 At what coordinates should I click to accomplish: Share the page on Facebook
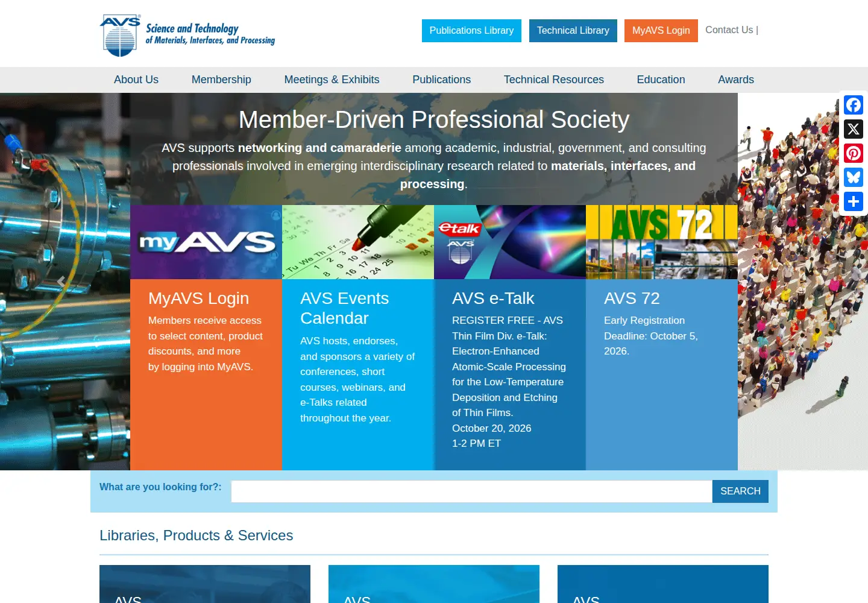[x=854, y=105]
